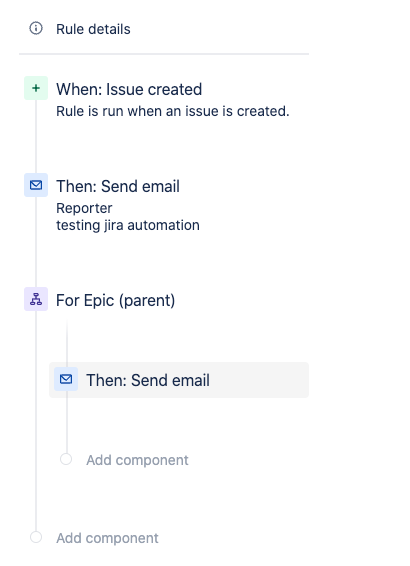Click the nested Send email envelope icon
The width and height of the screenshot is (410, 566).
point(66,379)
